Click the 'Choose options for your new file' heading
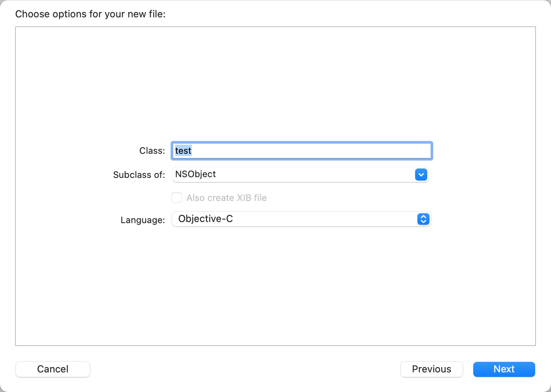Viewport: 551px width, 392px height. 91,14
